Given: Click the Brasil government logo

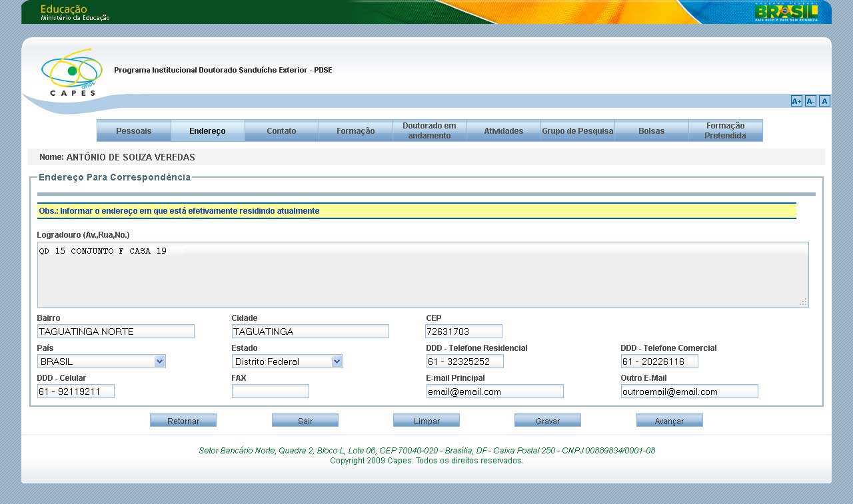Looking at the screenshot, I should pyautogui.click(x=786, y=13).
